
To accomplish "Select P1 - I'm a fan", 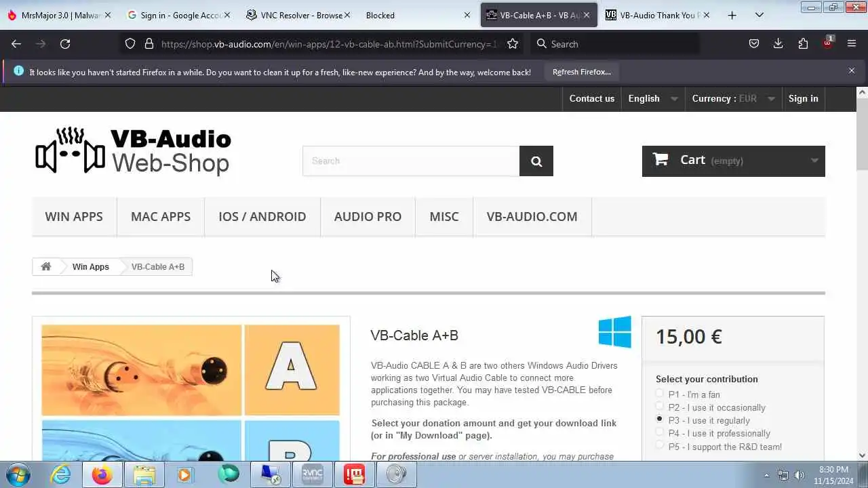I will click(660, 394).
